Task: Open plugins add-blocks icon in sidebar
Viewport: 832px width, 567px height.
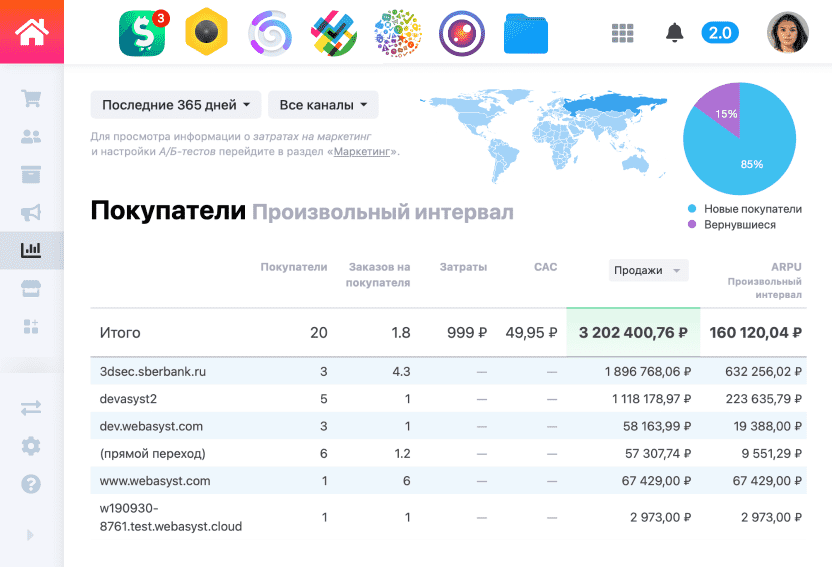Action: coord(31,327)
